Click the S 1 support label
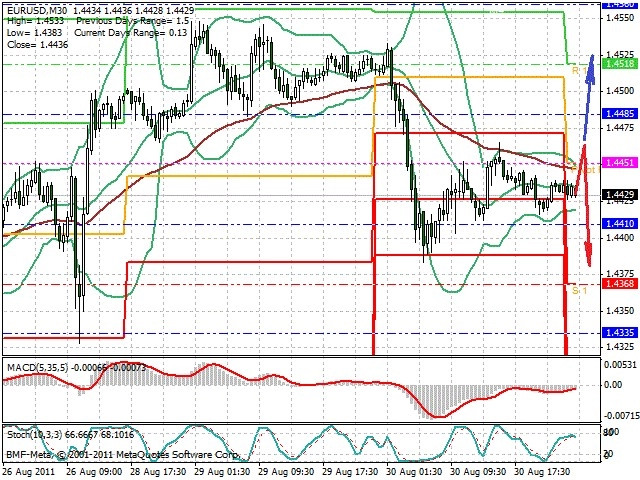 tap(579, 291)
